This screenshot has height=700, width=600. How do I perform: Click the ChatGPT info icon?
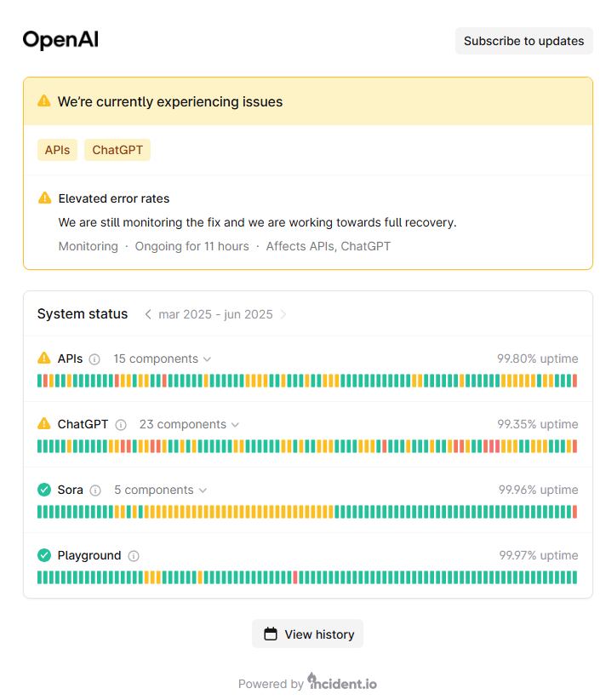[x=121, y=425]
